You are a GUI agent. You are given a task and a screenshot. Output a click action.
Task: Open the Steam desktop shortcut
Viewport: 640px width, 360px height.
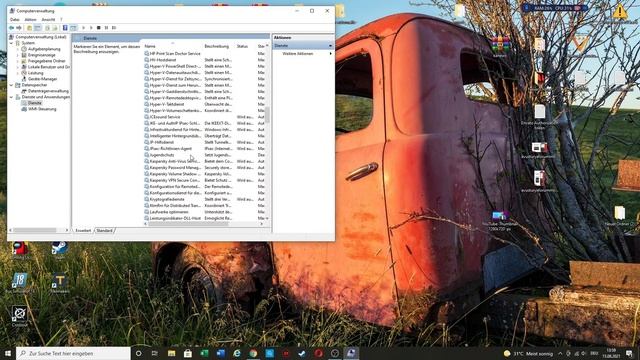(x=60, y=249)
